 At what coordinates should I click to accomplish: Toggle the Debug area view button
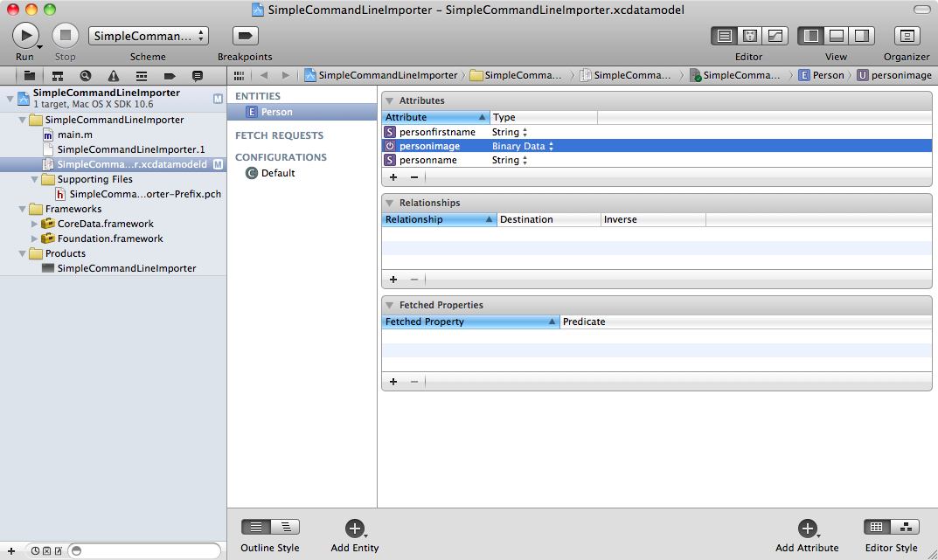click(837, 36)
